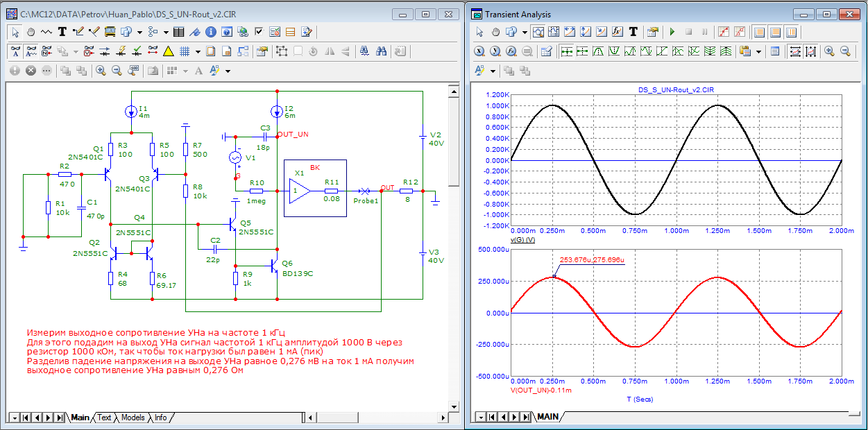The height and width of the screenshot is (430, 868).
Task: Toggle the checkbox icon in schematic top toolbar
Action: click(259, 32)
